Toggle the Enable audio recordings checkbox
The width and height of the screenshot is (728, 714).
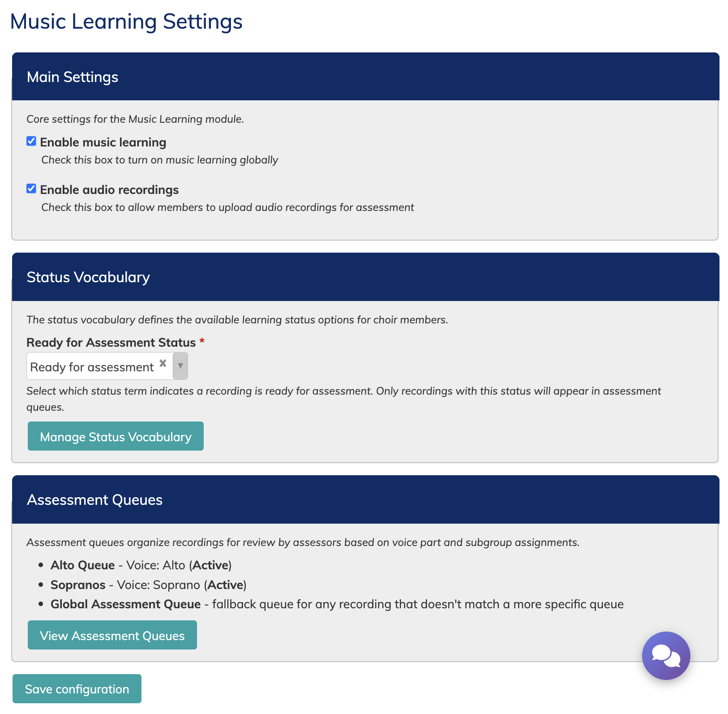[x=31, y=189]
